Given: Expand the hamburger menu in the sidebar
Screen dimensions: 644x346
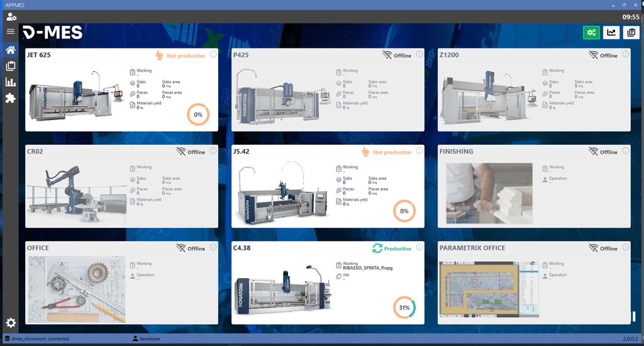Looking at the screenshot, I should point(11,31).
